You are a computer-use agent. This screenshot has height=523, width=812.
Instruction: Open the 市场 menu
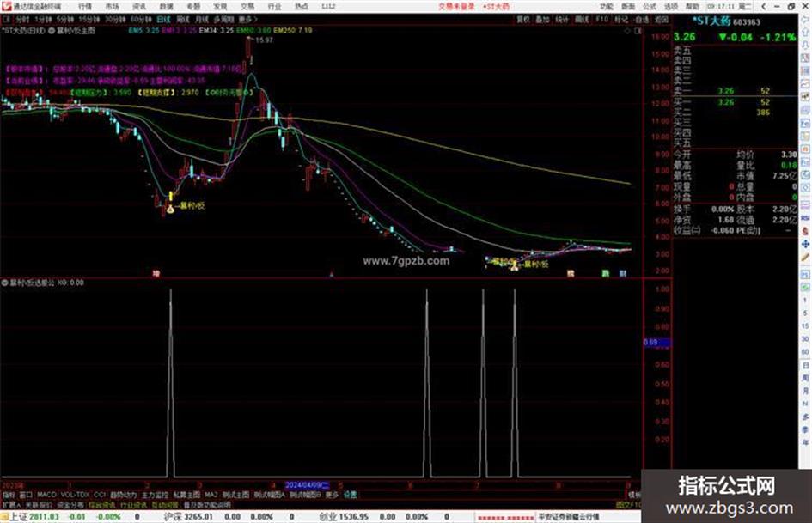tap(112, 7)
